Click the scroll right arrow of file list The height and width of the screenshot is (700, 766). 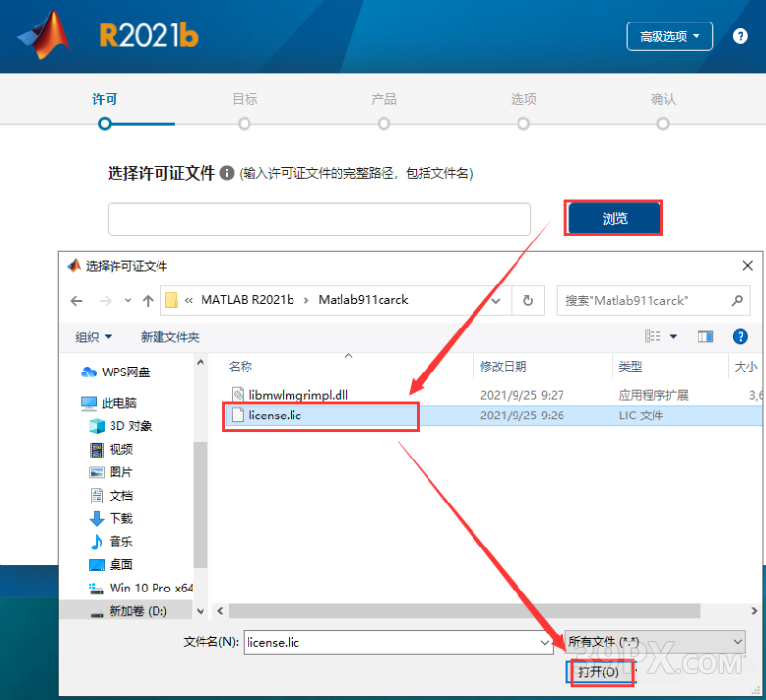tap(754, 611)
